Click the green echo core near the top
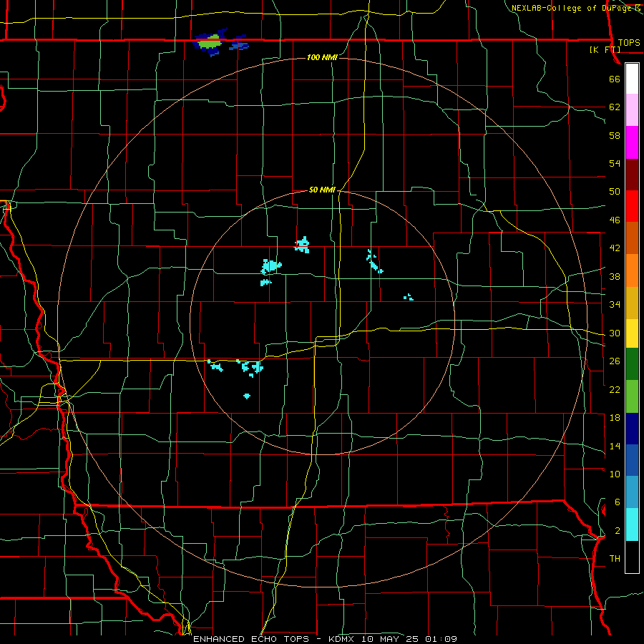This screenshot has height=644, width=644. point(209,42)
